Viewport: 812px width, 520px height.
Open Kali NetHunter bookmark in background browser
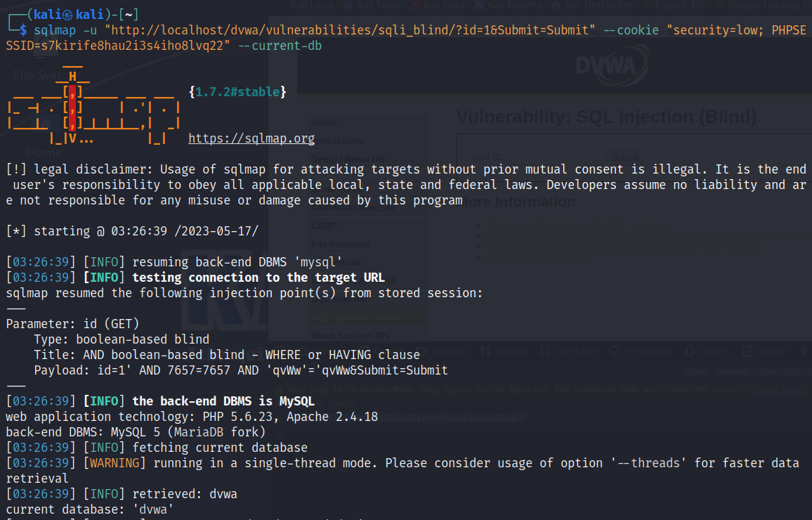click(x=592, y=5)
